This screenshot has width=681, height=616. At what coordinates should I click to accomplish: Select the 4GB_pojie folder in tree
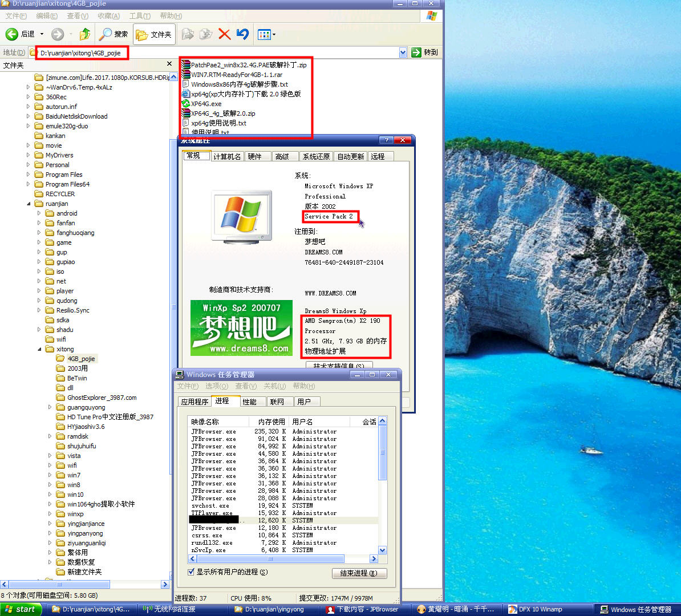click(x=81, y=359)
